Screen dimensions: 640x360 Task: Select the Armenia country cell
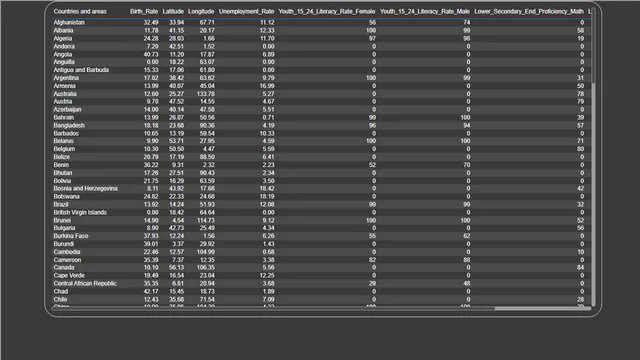click(64, 86)
